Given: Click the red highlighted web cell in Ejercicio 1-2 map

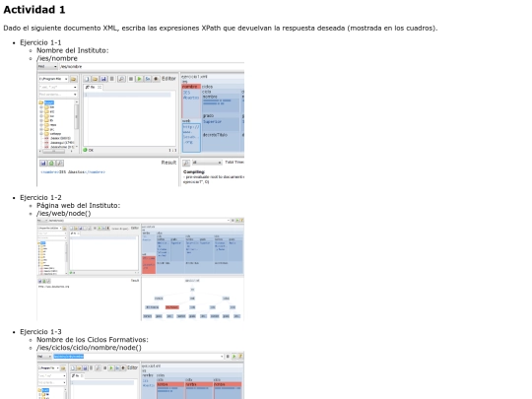Looking at the screenshot, I should [x=149, y=265].
